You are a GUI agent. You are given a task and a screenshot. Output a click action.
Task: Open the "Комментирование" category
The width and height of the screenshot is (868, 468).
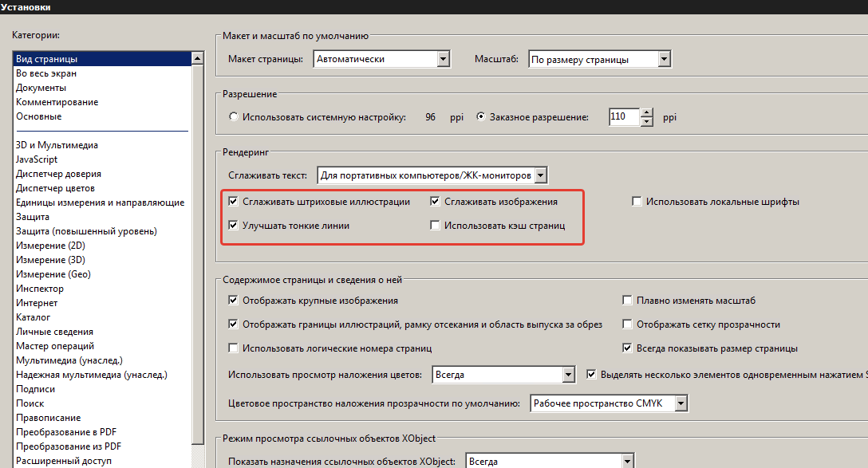tap(57, 102)
